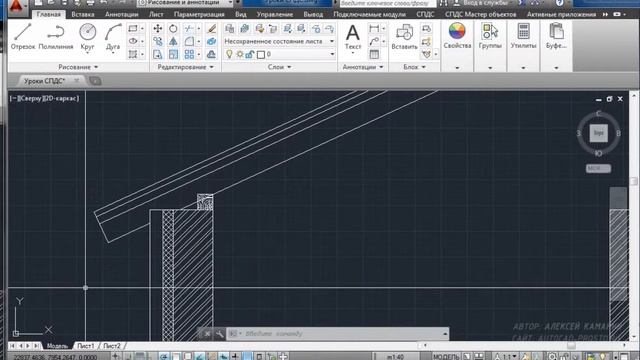The width and height of the screenshot is (640, 360).
Task: Open the layer state dropdown Несохраненное состояние листа
Action: pyautogui.click(x=279, y=41)
